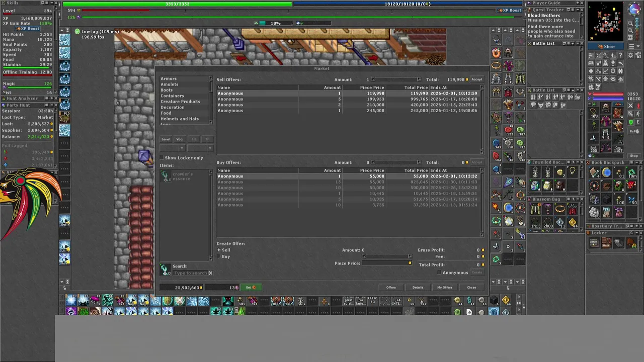Select the Buy radio option
This screenshot has height=362, width=644.
coord(219,256)
